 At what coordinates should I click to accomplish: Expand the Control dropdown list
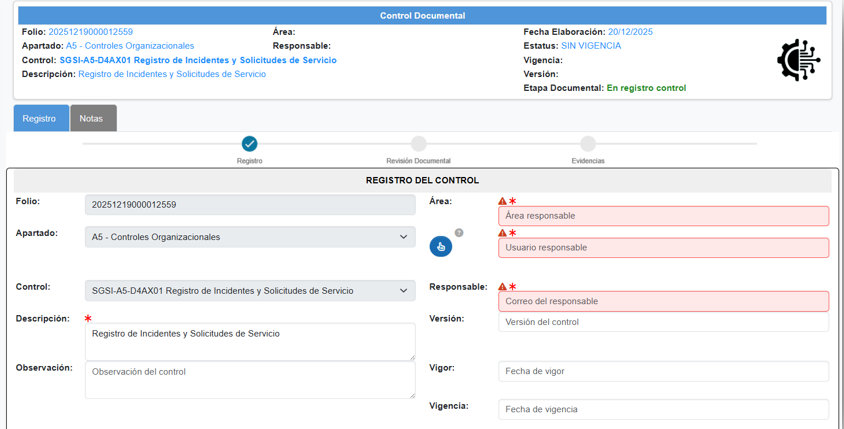250,291
